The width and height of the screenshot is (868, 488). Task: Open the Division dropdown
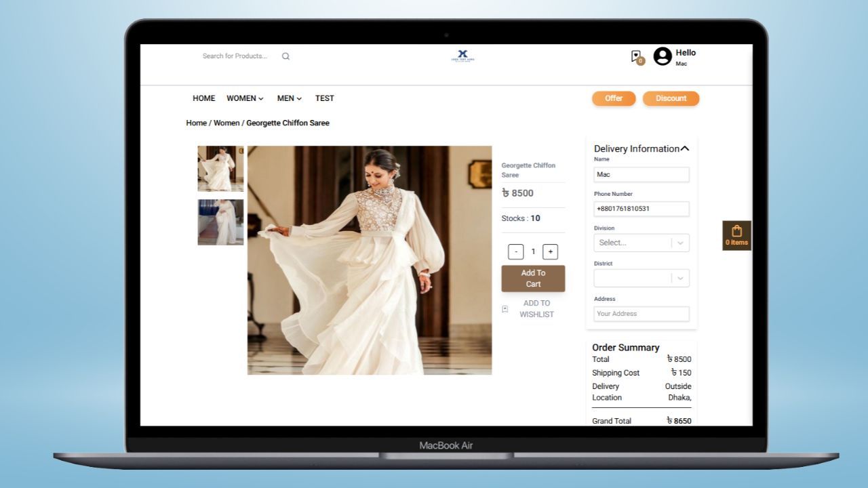pos(642,243)
